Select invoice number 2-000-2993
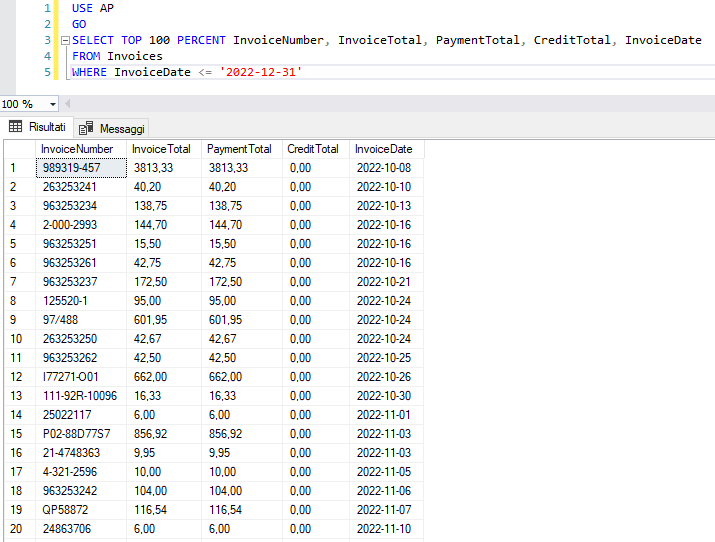Viewport: 715px width, 542px height. click(81, 225)
